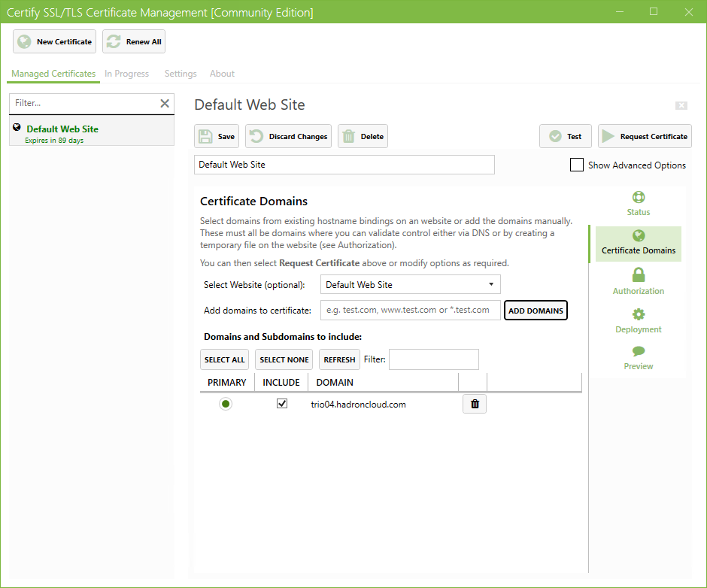Click the INCLUDE column header

(281, 383)
